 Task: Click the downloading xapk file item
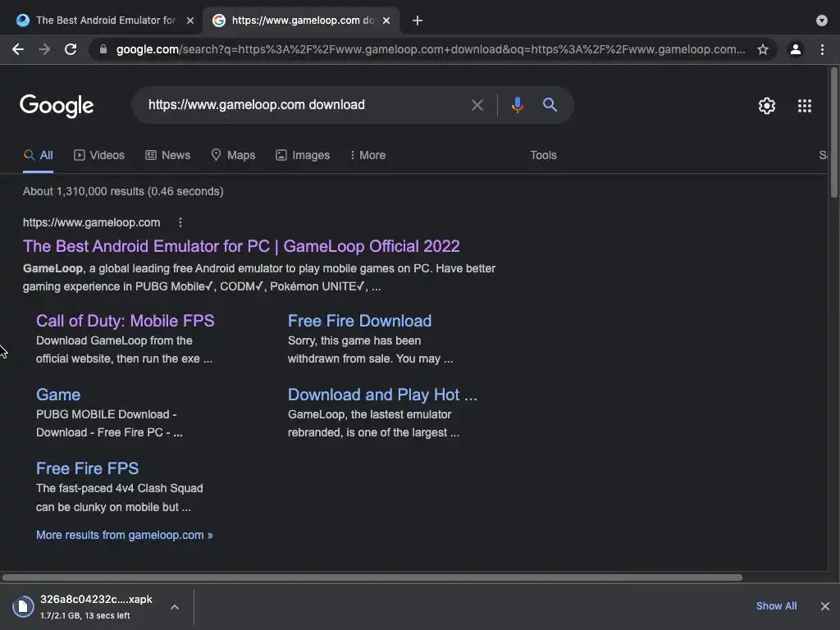click(96, 606)
